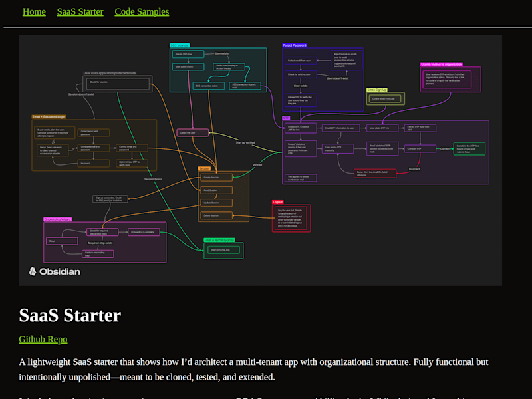Click the 'Email OTP information to user' node

(x=340, y=128)
